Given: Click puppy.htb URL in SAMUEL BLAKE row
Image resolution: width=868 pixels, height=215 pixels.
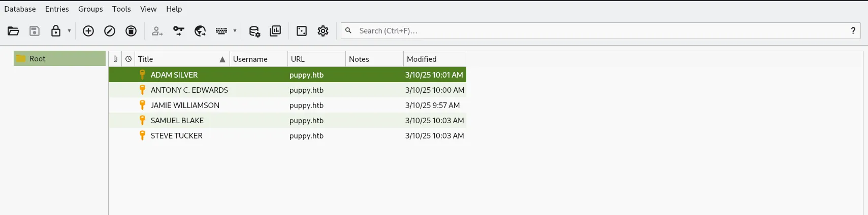Looking at the screenshot, I should (306, 120).
